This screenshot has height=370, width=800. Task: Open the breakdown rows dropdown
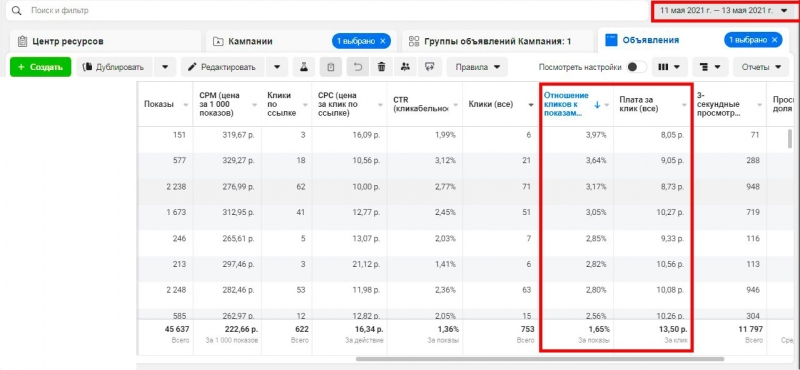710,67
